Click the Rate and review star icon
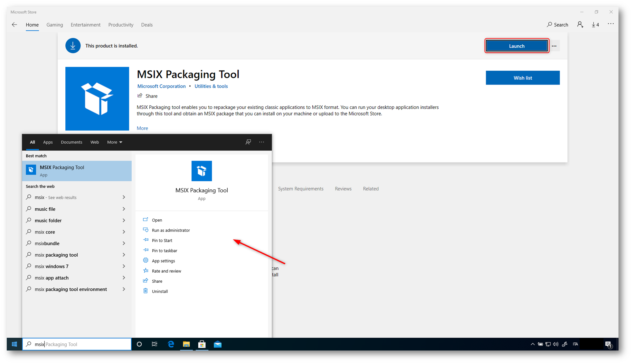The image size is (632, 364). 146,270
